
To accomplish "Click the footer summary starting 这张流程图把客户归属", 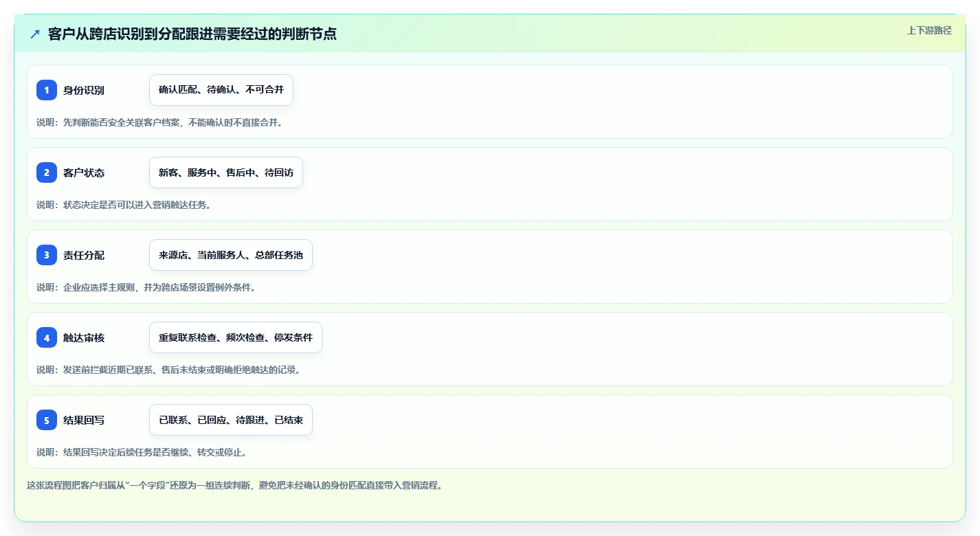I will pos(234,485).
